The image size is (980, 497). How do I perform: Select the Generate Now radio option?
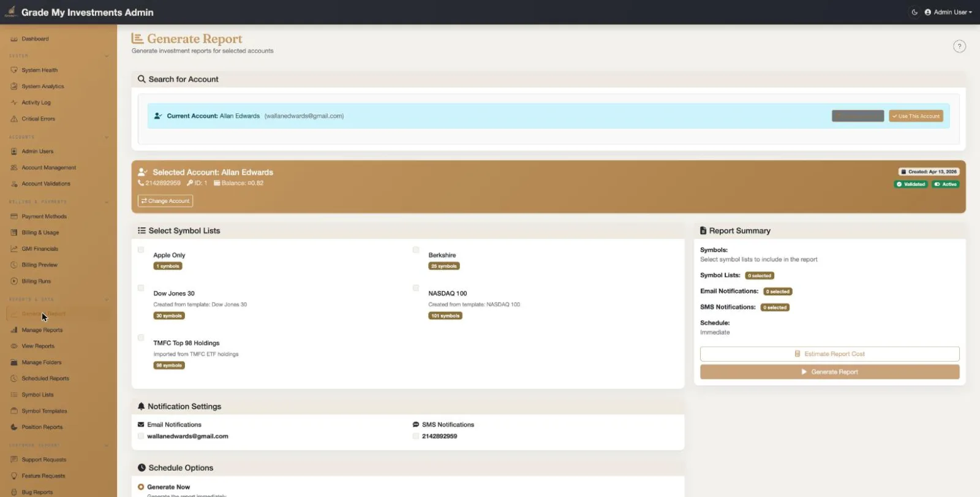point(141,487)
